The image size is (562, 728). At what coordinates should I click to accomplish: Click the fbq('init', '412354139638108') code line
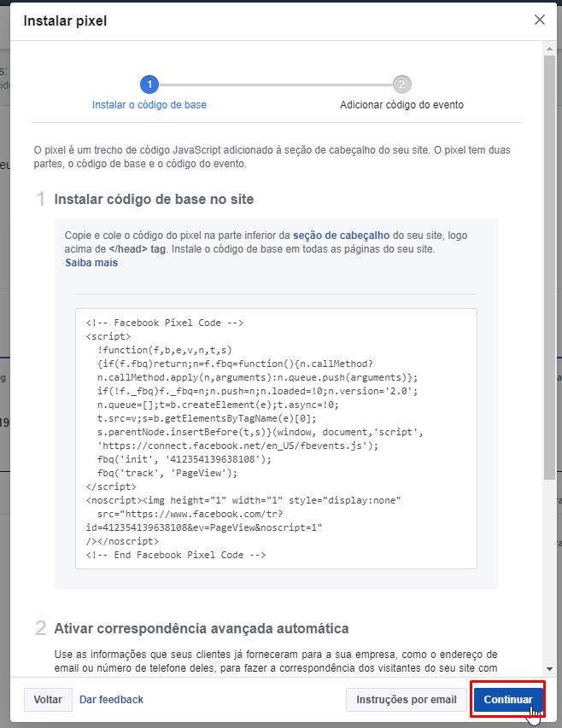(184, 460)
